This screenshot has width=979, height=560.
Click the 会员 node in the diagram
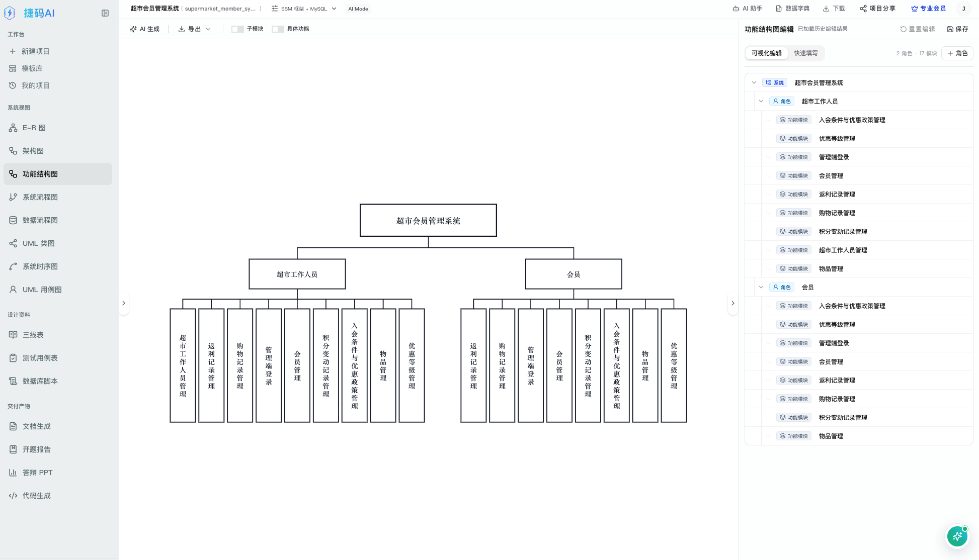[x=574, y=274]
